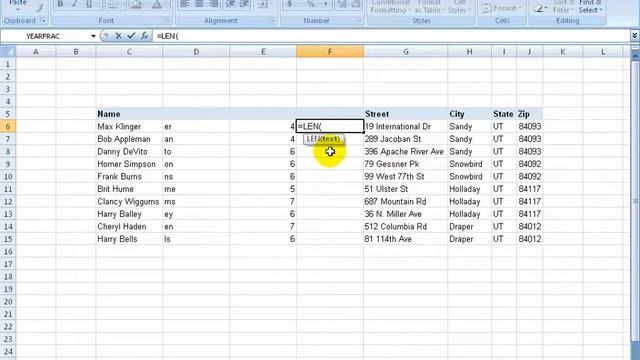
Task: Select column G header
Action: [405, 51]
